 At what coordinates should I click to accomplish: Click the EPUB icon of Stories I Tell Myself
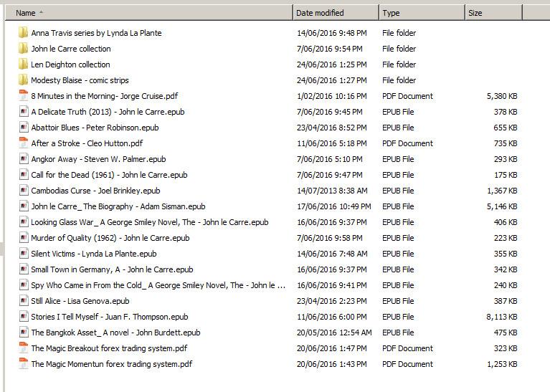pyautogui.click(x=23, y=317)
